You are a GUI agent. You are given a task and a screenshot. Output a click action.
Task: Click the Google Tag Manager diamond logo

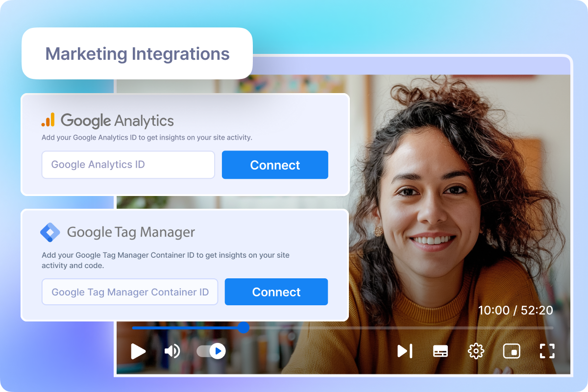[50, 232]
